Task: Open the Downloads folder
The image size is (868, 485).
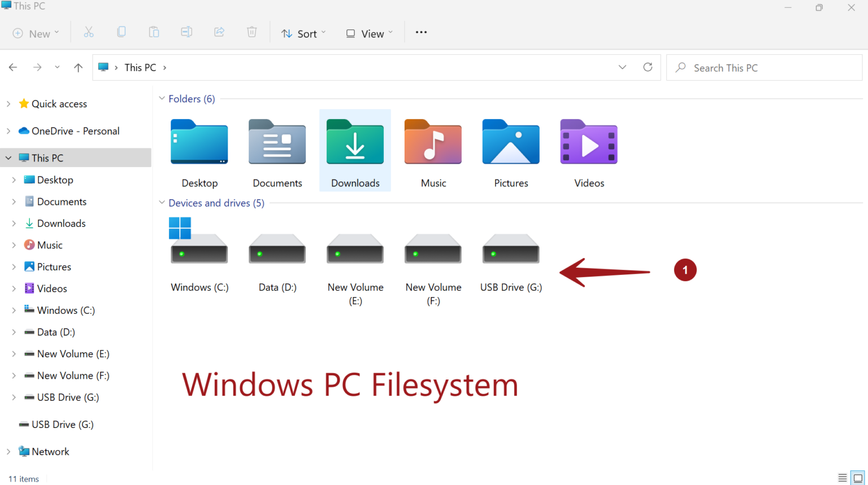Action: [355, 150]
